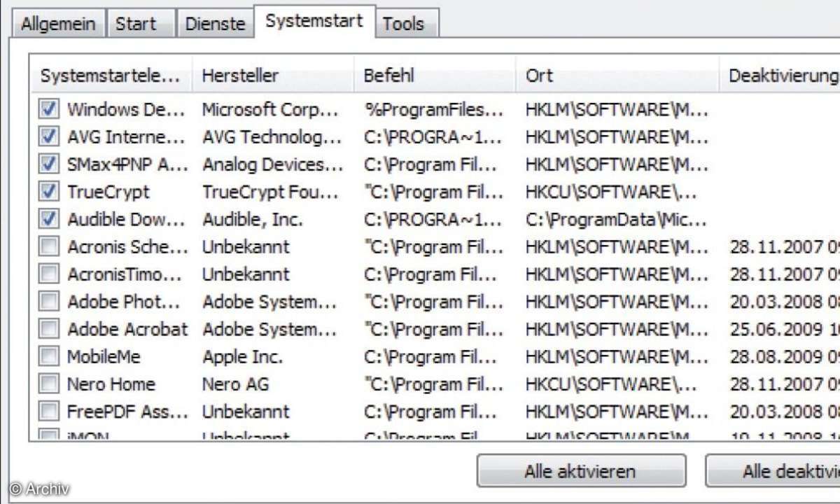The width and height of the screenshot is (840, 504).
Task: Switch to the Allgemein tab
Action: click(x=58, y=24)
